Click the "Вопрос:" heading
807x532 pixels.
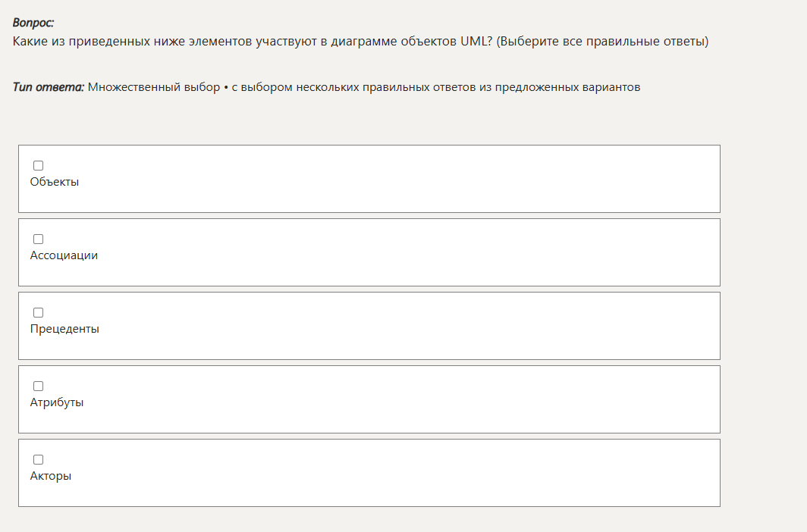33,23
